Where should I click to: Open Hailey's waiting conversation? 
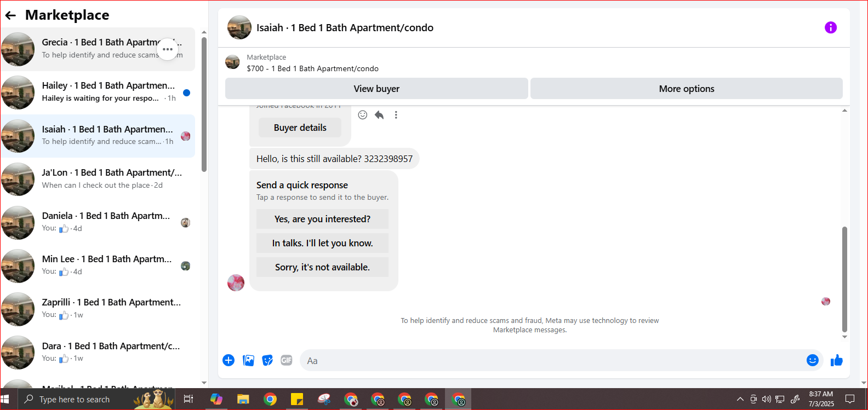point(98,93)
